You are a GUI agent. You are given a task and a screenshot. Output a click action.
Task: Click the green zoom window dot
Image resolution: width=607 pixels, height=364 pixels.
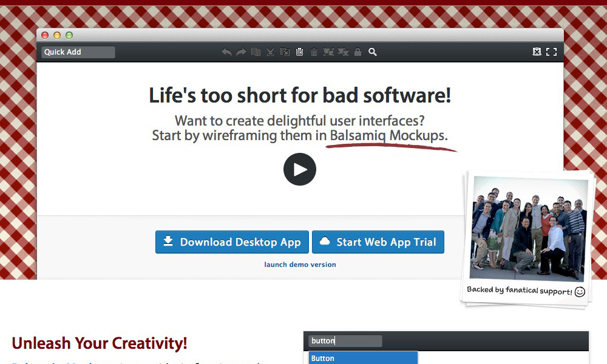[x=69, y=35]
